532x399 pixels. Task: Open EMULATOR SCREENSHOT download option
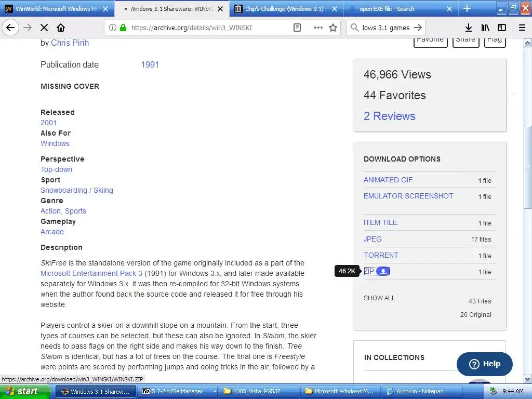pos(408,196)
